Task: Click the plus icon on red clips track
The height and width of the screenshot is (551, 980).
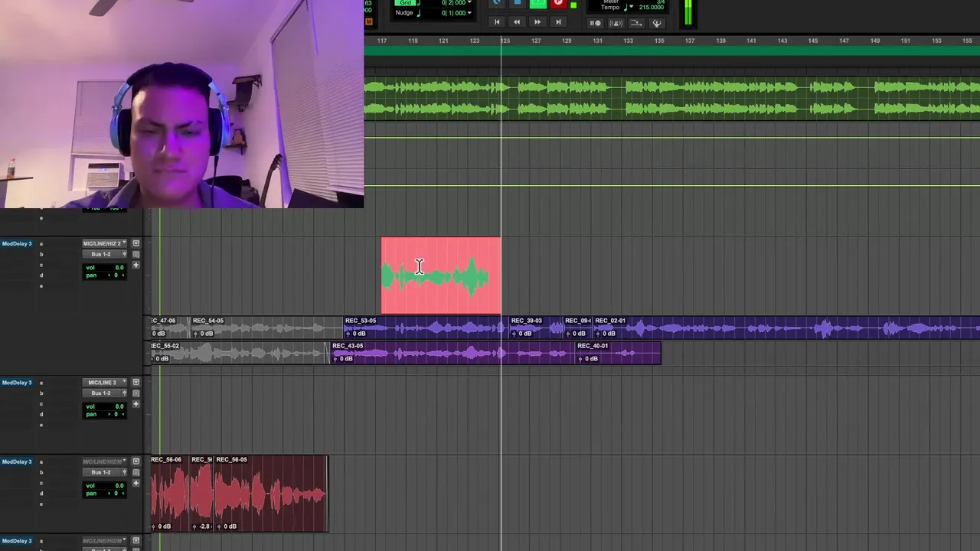Action: (136, 483)
